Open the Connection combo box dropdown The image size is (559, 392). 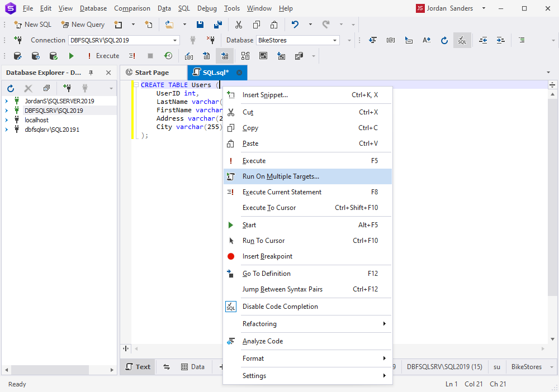tap(175, 40)
